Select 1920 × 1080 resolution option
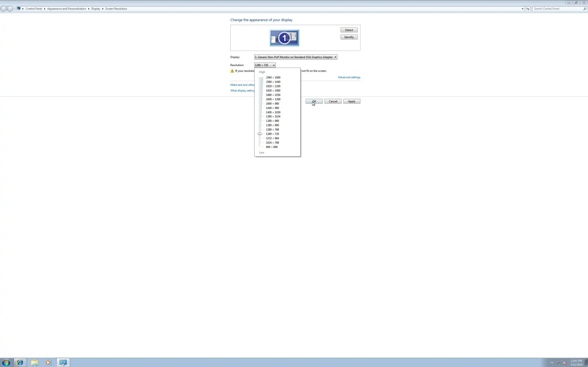This screenshot has width=588, height=367. tap(273, 91)
